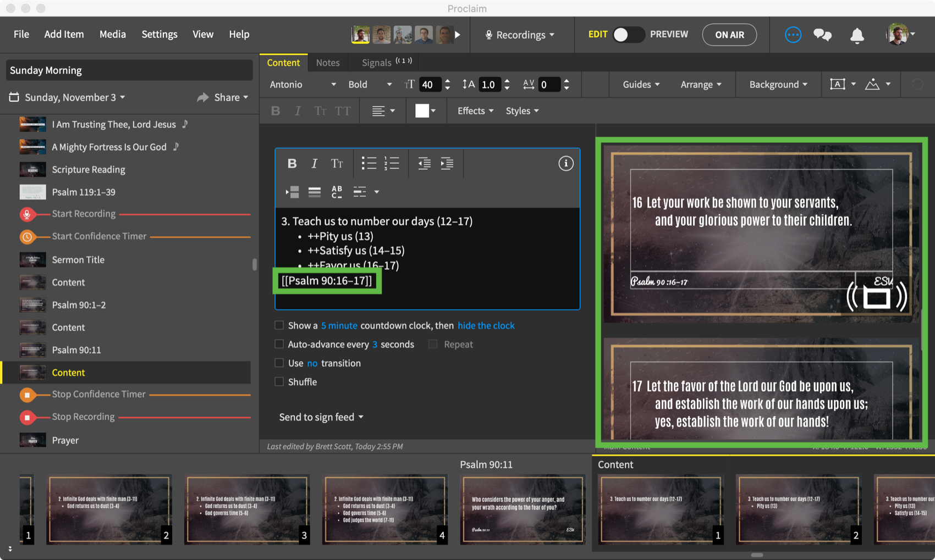Expand the Guides dropdown
Screen dimensions: 935x560
click(x=641, y=84)
